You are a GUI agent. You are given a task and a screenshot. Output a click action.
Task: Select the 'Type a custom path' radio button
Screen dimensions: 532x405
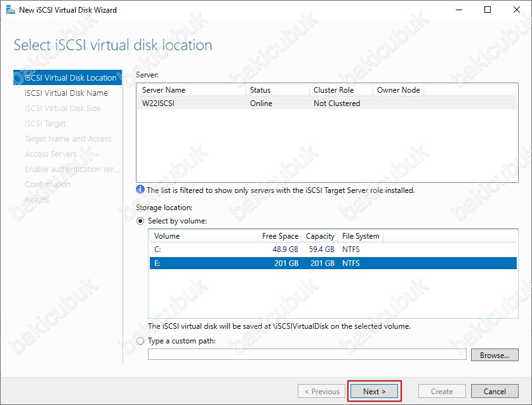[140, 341]
